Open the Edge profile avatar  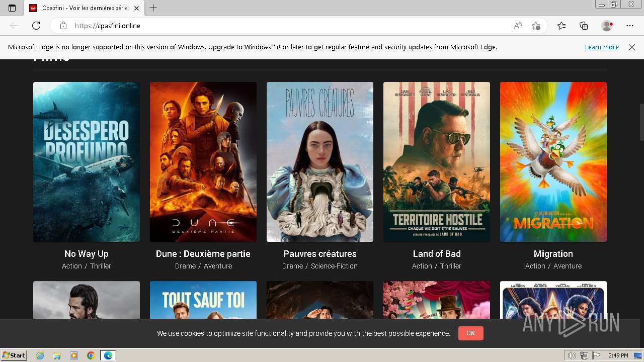click(x=607, y=26)
